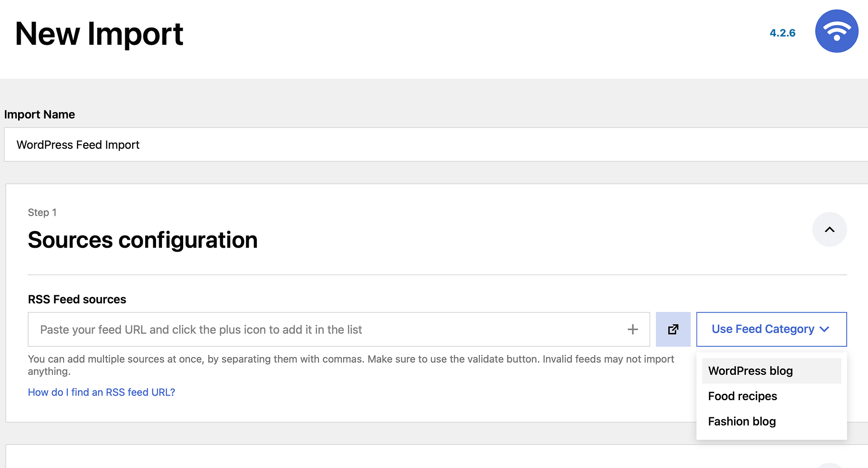Focus the Import Name input field
The width and height of the screenshot is (868, 468).
coord(436,145)
